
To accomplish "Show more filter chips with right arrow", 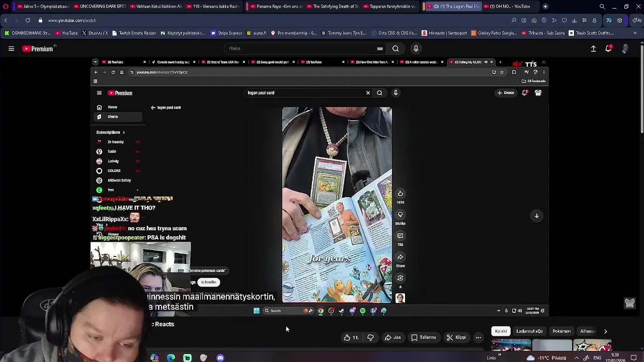I will click(605, 331).
